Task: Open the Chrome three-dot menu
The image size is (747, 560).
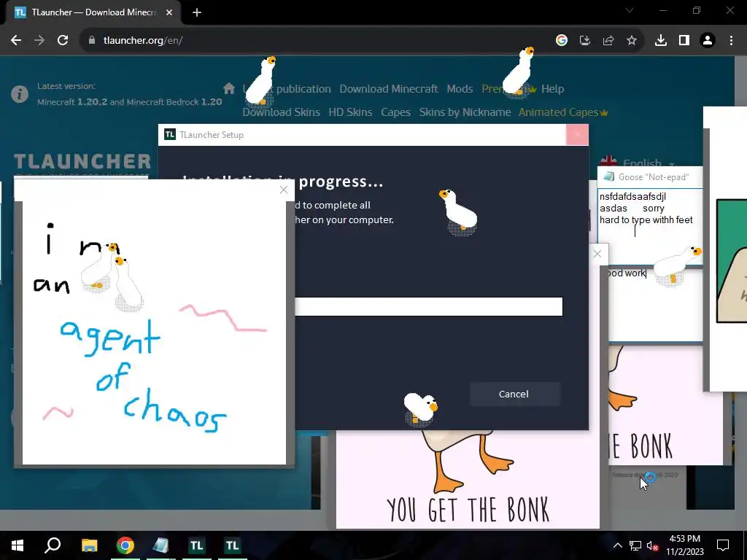Action: pyautogui.click(x=731, y=41)
